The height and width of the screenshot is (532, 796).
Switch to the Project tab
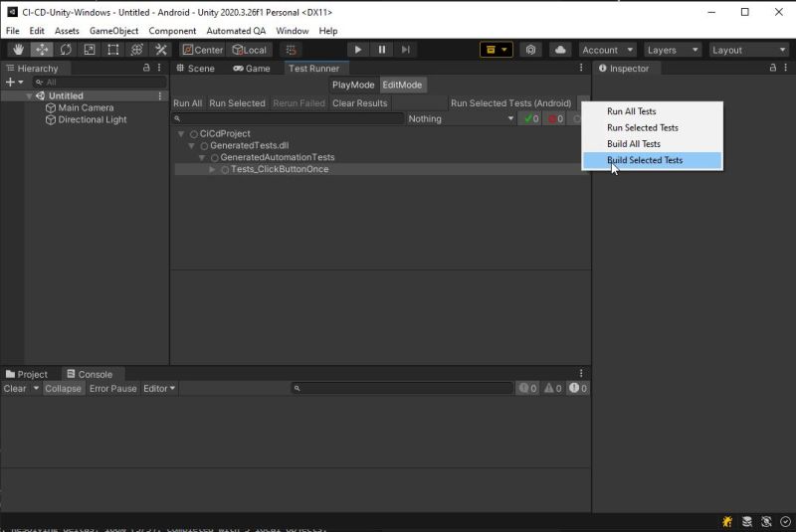click(x=27, y=374)
